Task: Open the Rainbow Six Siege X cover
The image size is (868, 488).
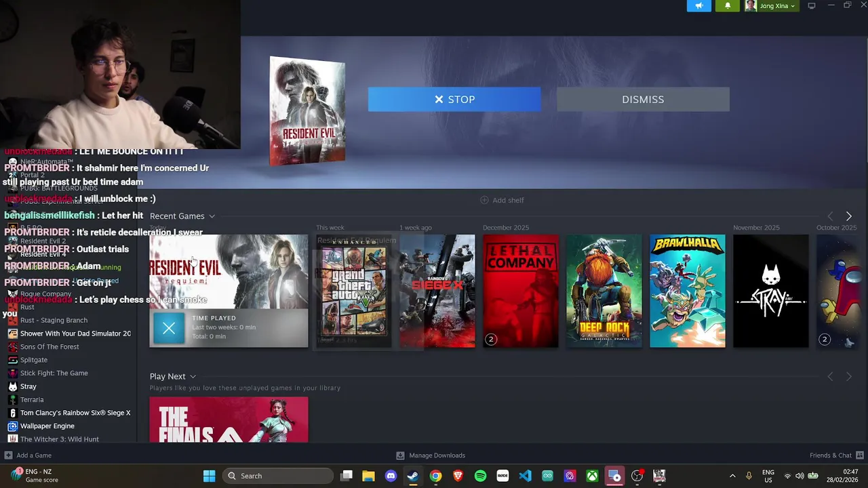Action: [437, 291]
